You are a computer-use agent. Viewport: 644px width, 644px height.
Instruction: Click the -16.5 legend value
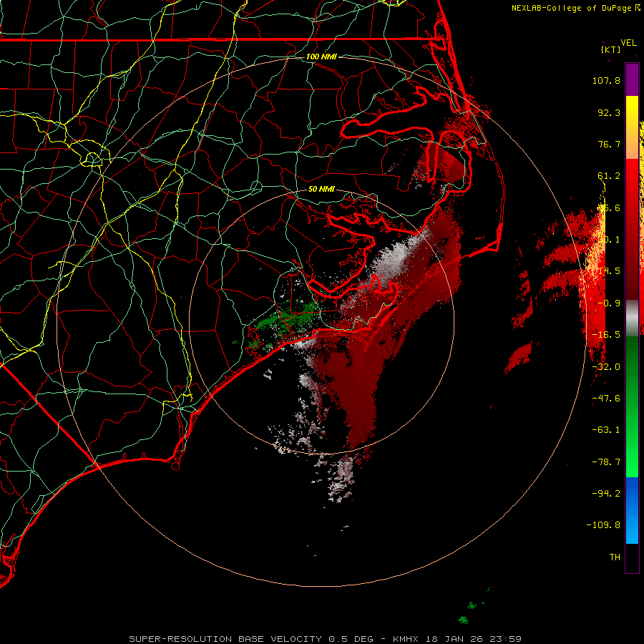[x=606, y=335]
